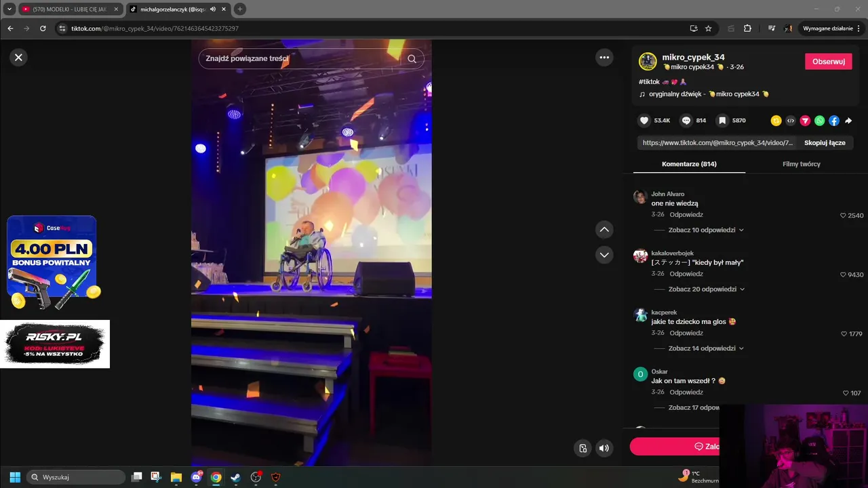This screenshot has height=488, width=868.
Task: Open the mikro_cypek_34 username link
Action: pyautogui.click(x=693, y=58)
